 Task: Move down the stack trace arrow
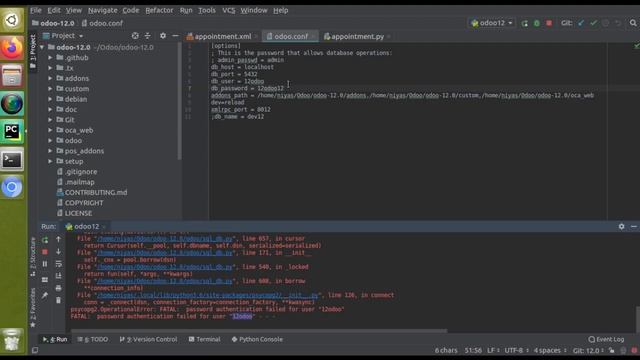(x=58, y=251)
